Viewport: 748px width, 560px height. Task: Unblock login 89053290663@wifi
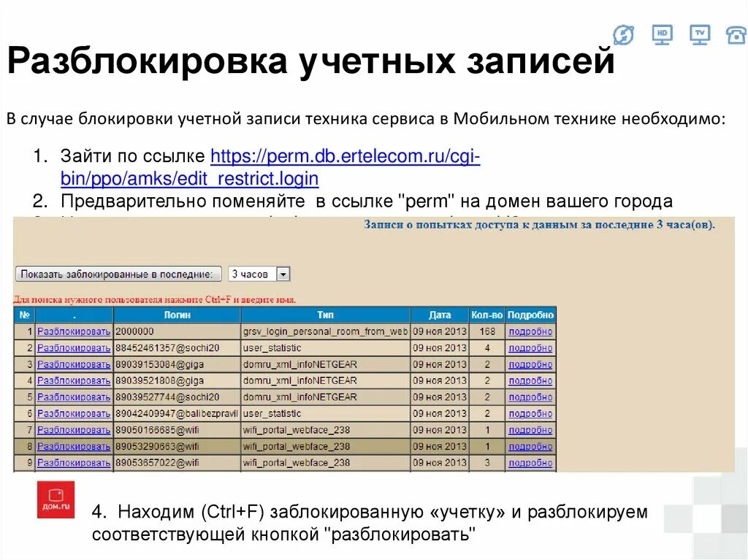74,447
